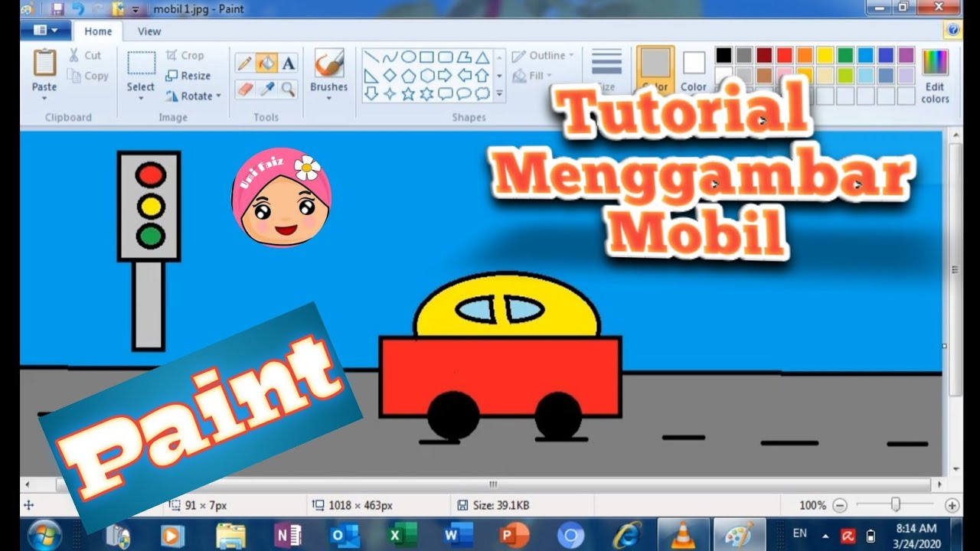The height and width of the screenshot is (551, 980).
Task: Select the Eraser tool
Action: coord(245,89)
